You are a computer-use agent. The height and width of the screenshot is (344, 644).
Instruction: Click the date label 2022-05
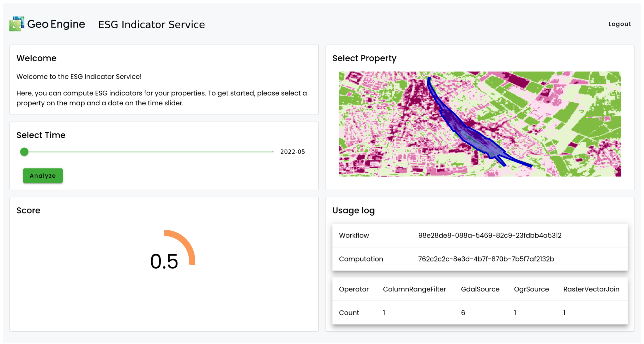(293, 152)
